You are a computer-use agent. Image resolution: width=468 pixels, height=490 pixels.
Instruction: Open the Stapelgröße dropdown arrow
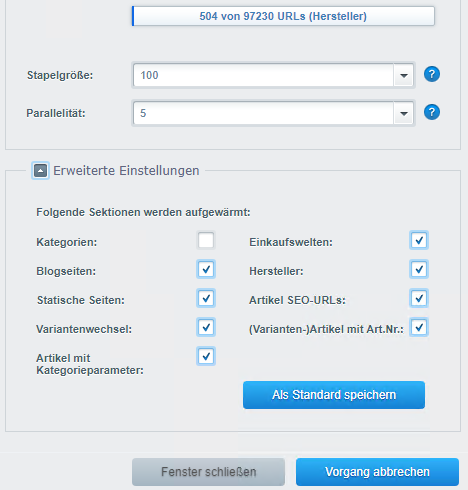pyautogui.click(x=404, y=75)
